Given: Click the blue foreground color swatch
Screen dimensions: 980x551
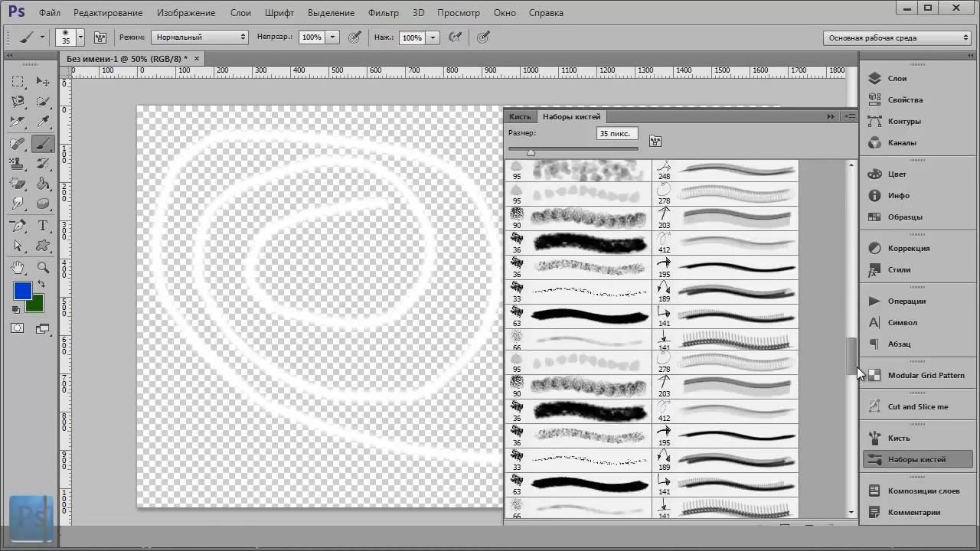Looking at the screenshot, I should [22, 291].
